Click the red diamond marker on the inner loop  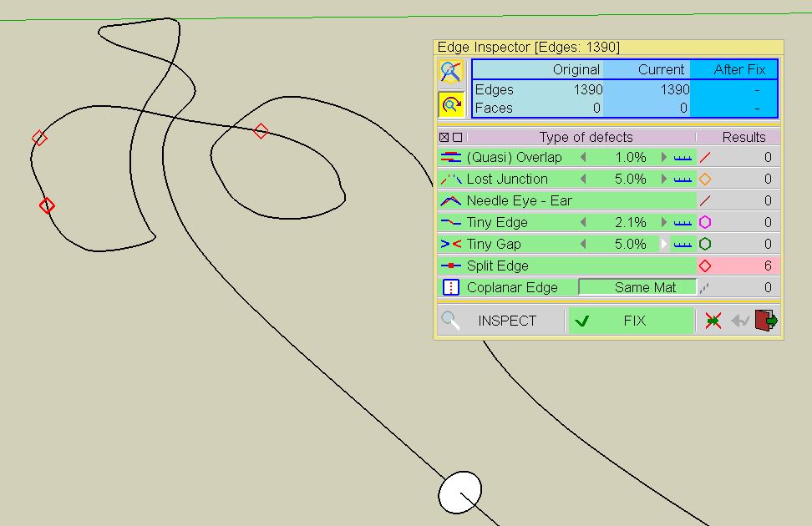(x=261, y=130)
